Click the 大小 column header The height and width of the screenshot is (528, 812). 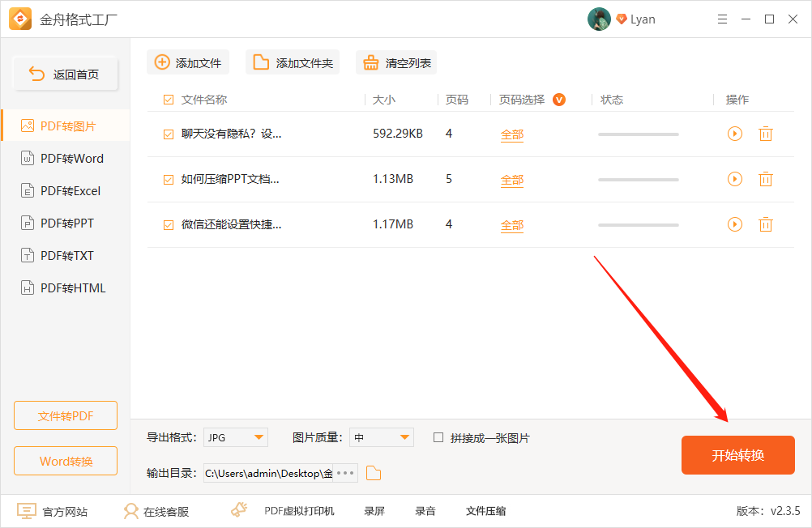click(384, 100)
